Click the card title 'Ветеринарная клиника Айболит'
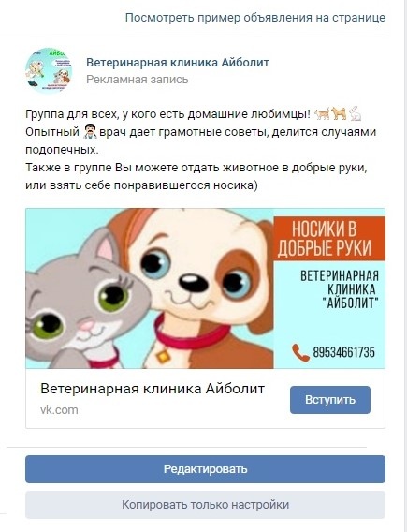 [x=153, y=389]
